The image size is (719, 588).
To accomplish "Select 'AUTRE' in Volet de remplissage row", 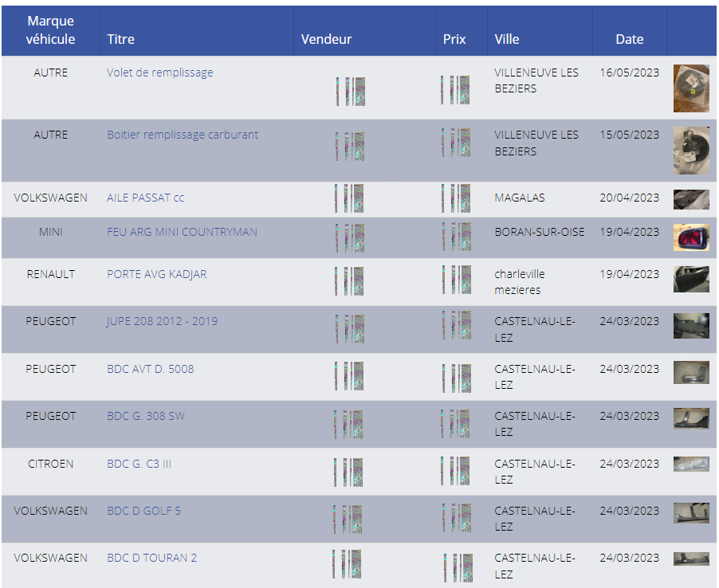I will click(x=50, y=73).
